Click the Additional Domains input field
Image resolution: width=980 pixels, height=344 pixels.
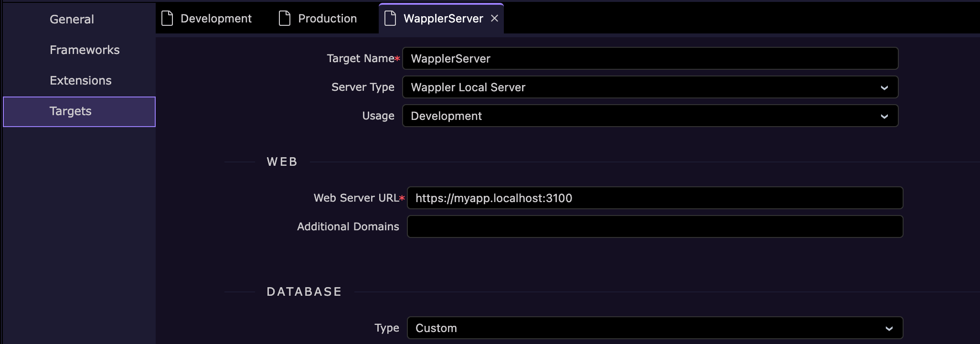pyautogui.click(x=654, y=226)
